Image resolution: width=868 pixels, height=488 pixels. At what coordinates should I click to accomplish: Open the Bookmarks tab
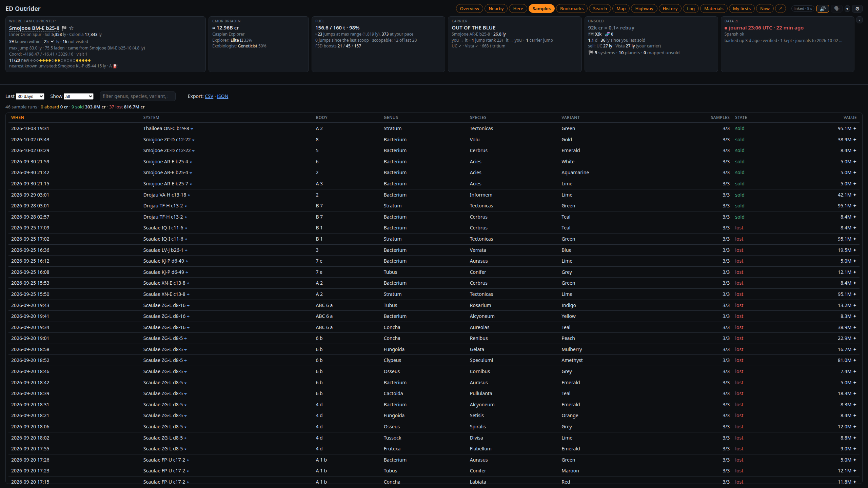(x=572, y=9)
